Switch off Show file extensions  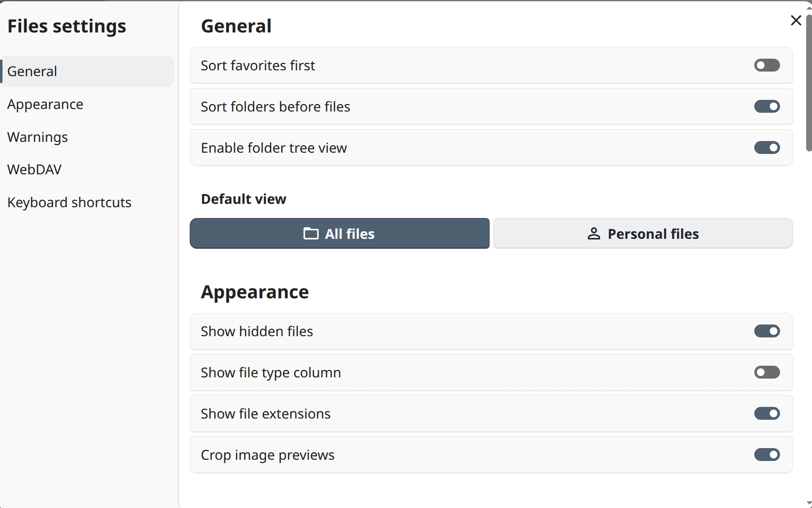point(767,414)
